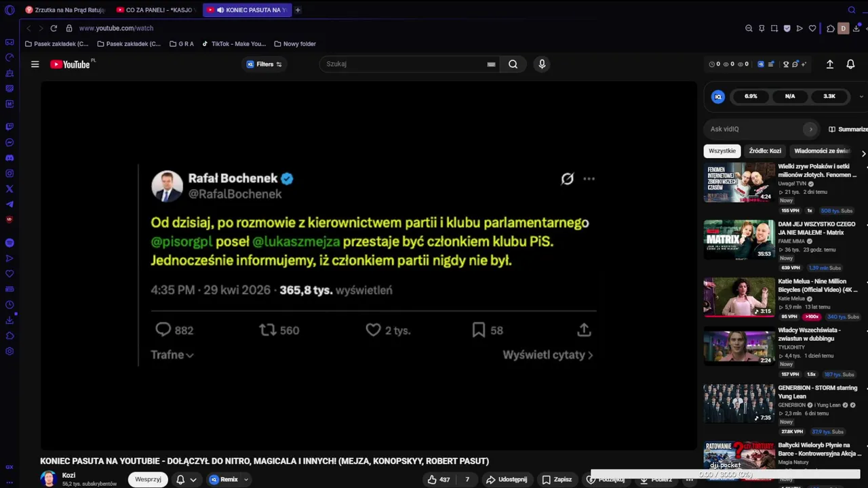Toggle keyboard input icon in search box

click(x=491, y=64)
